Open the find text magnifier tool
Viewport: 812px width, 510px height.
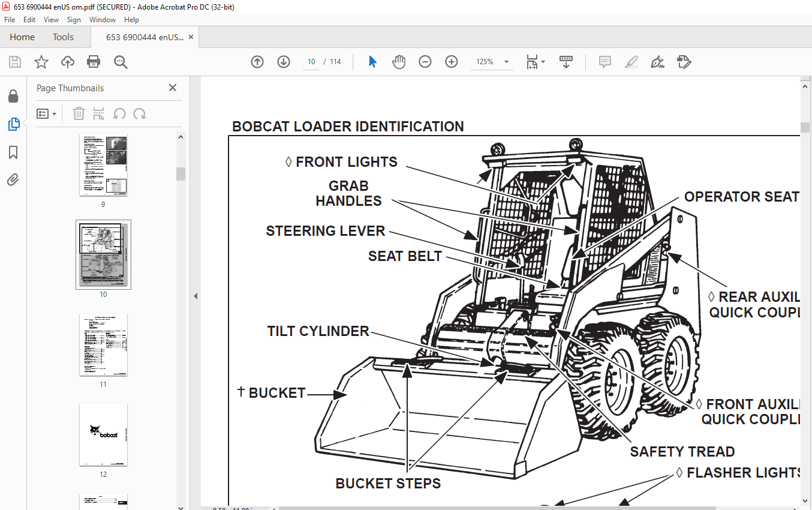pyautogui.click(x=121, y=62)
